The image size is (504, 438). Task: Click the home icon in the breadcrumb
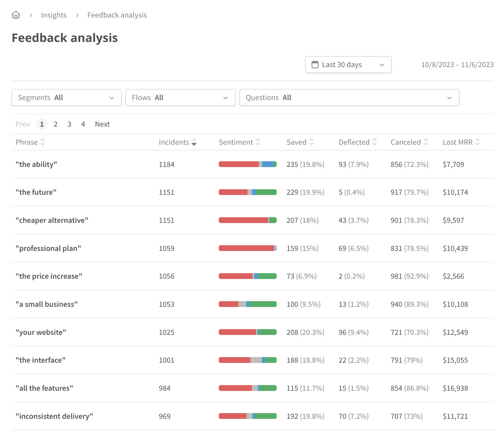click(16, 15)
